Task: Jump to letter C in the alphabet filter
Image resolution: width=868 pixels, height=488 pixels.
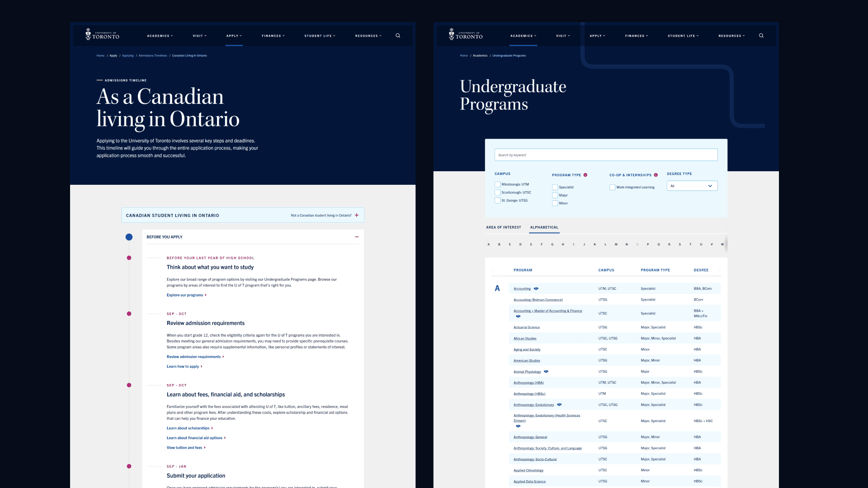Action: [x=510, y=244]
